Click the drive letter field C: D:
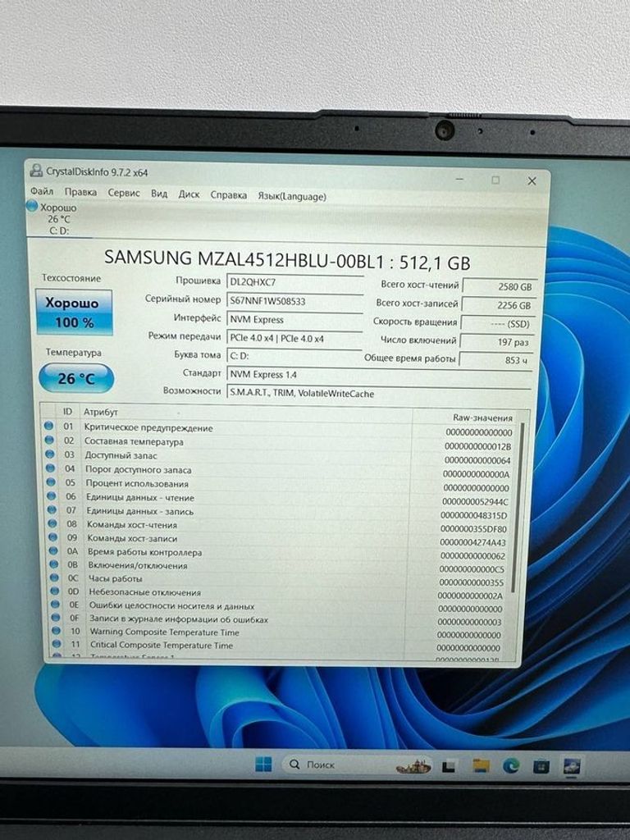Image resolution: width=630 pixels, height=840 pixels. (x=295, y=356)
